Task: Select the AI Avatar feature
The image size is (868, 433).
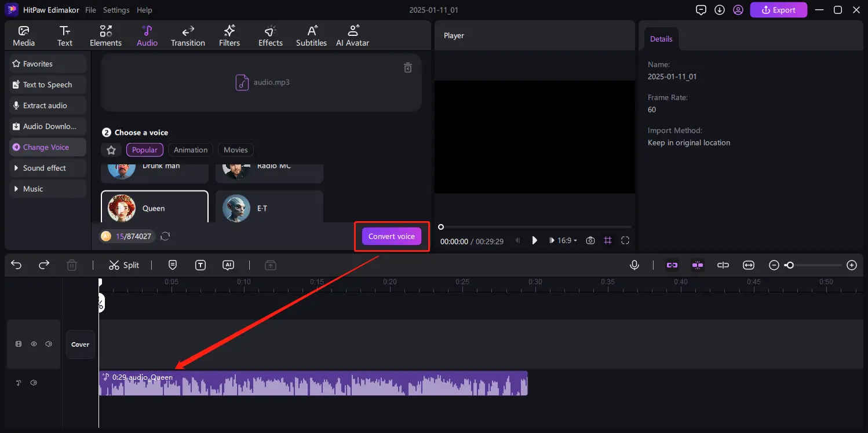Action: [352, 35]
